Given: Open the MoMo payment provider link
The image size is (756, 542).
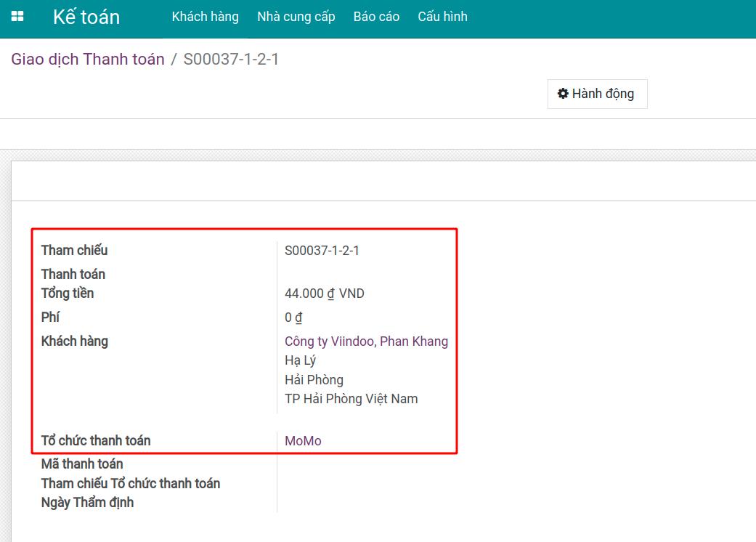Looking at the screenshot, I should (303, 441).
